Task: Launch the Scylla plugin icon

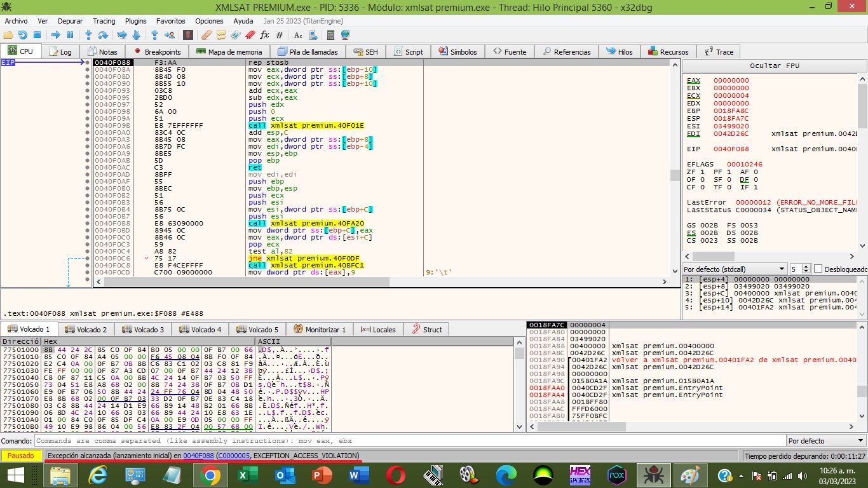Action: (x=188, y=35)
